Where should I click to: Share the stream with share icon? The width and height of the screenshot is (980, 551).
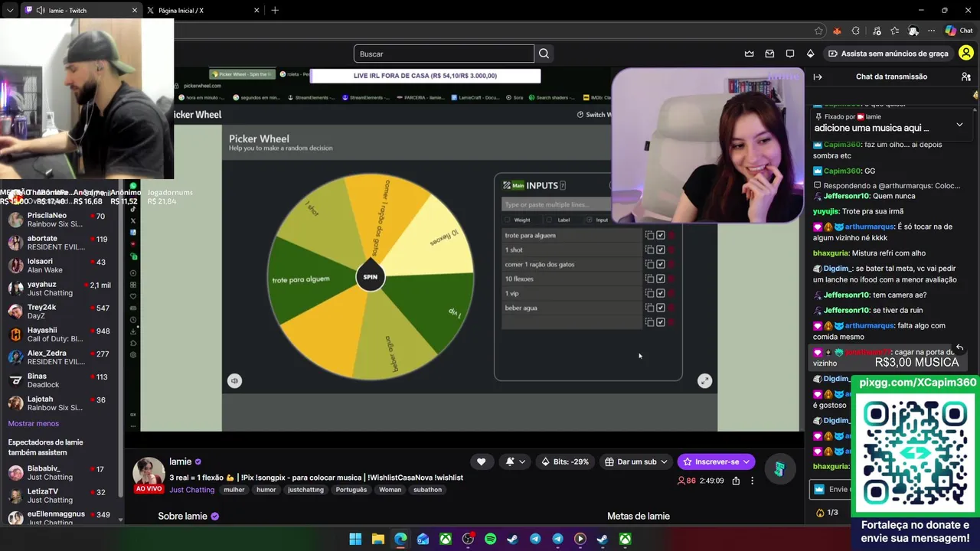pos(736,481)
